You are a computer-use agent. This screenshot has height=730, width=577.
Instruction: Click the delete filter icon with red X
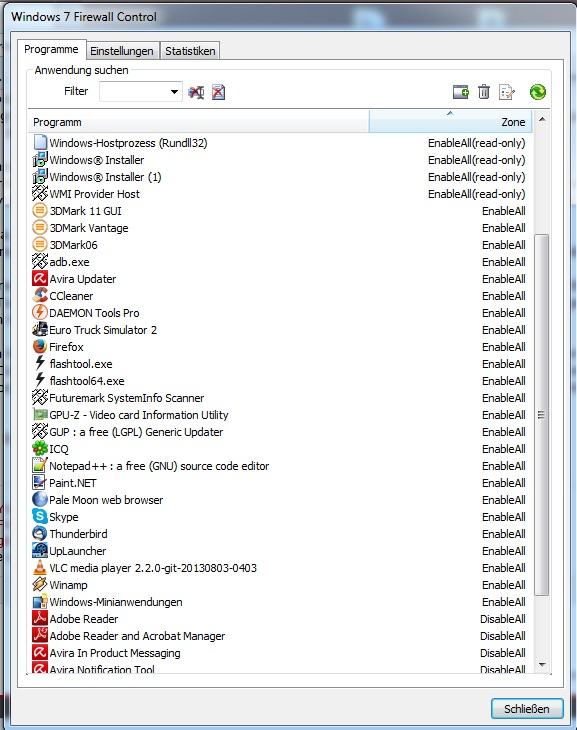pyautogui.click(x=218, y=92)
